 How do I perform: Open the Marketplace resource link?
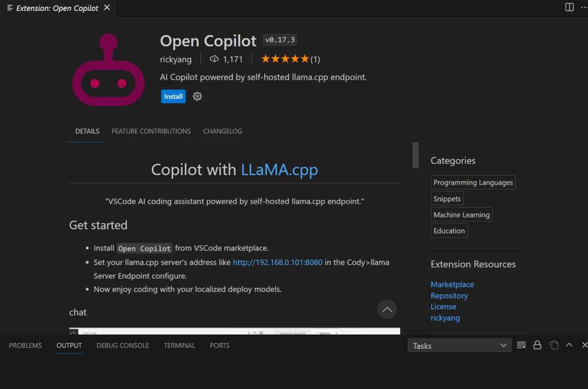click(452, 285)
